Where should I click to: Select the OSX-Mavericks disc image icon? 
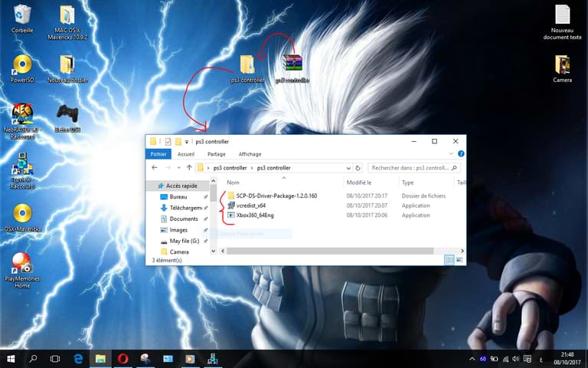[x=22, y=218]
